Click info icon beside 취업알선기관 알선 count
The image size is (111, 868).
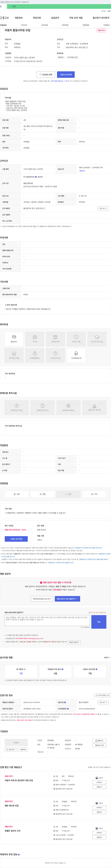point(62,669)
